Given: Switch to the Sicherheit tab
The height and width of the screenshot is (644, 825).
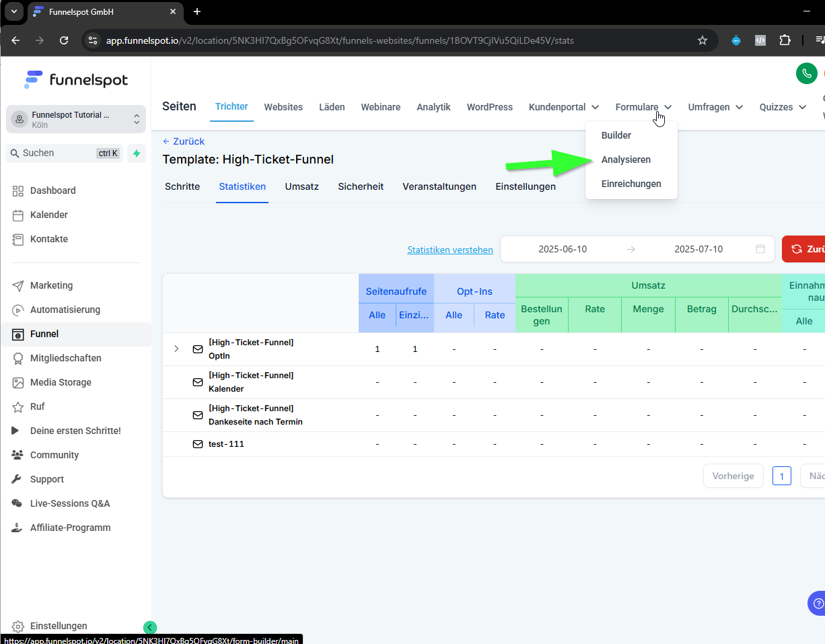Looking at the screenshot, I should (x=361, y=186).
